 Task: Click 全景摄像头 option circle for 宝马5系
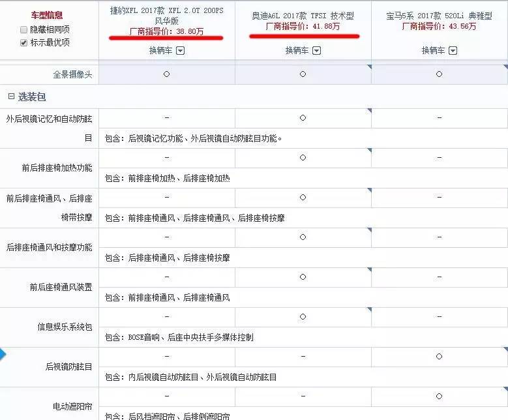pos(440,74)
